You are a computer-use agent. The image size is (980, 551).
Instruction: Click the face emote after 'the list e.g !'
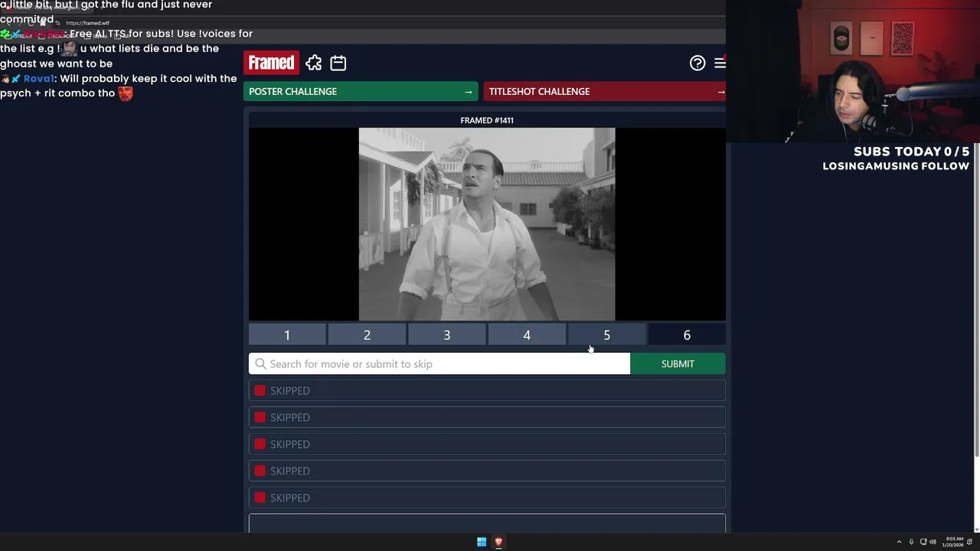click(70, 48)
